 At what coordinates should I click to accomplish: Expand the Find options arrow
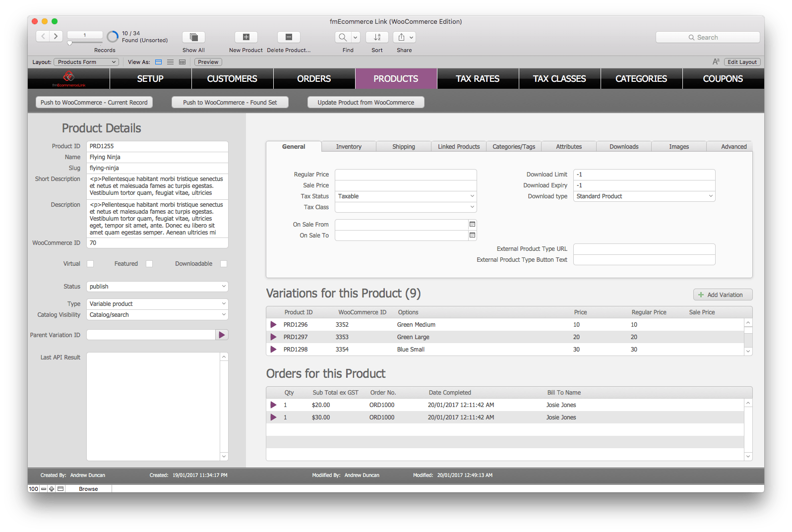(355, 37)
